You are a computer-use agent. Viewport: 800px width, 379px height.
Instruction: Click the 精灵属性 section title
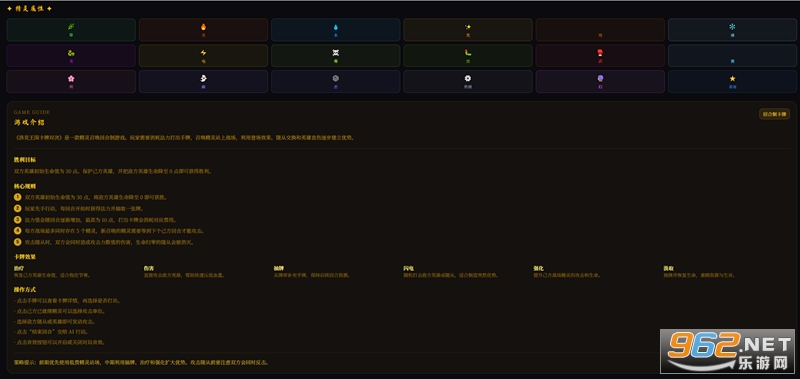29,9
